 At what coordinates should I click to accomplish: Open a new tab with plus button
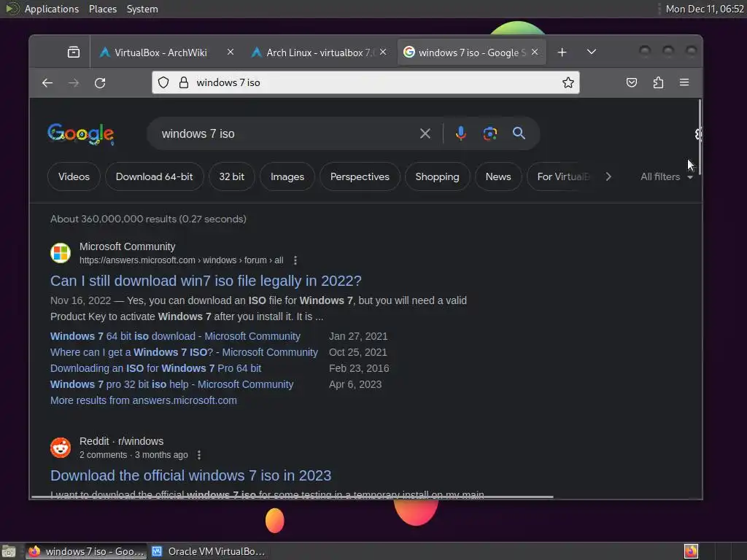point(562,52)
